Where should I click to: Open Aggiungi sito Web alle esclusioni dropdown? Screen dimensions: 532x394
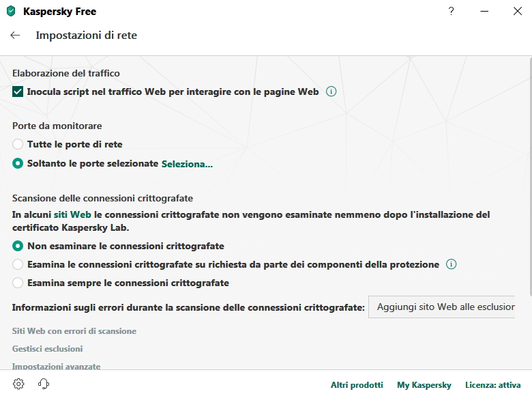coord(445,307)
